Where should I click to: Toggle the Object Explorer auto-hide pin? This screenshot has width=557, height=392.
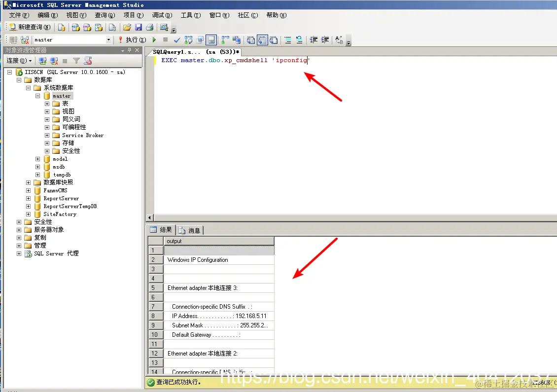pyautogui.click(x=129, y=50)
